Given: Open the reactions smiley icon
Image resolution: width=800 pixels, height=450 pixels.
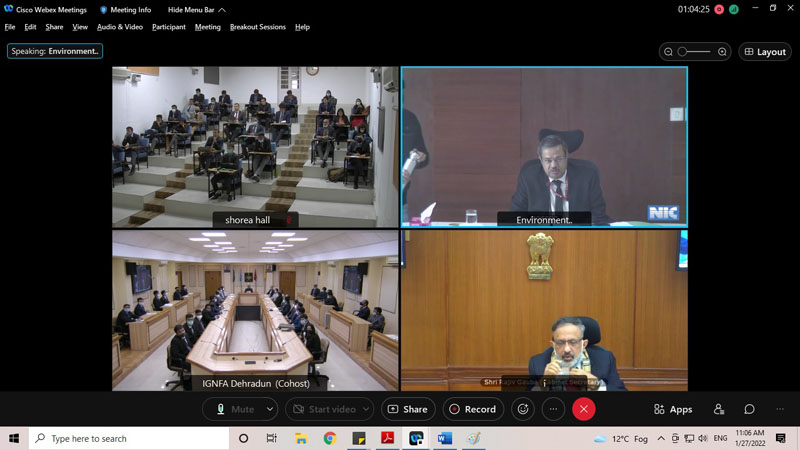Looking at the screenshot, I should (x=522, y=409).
